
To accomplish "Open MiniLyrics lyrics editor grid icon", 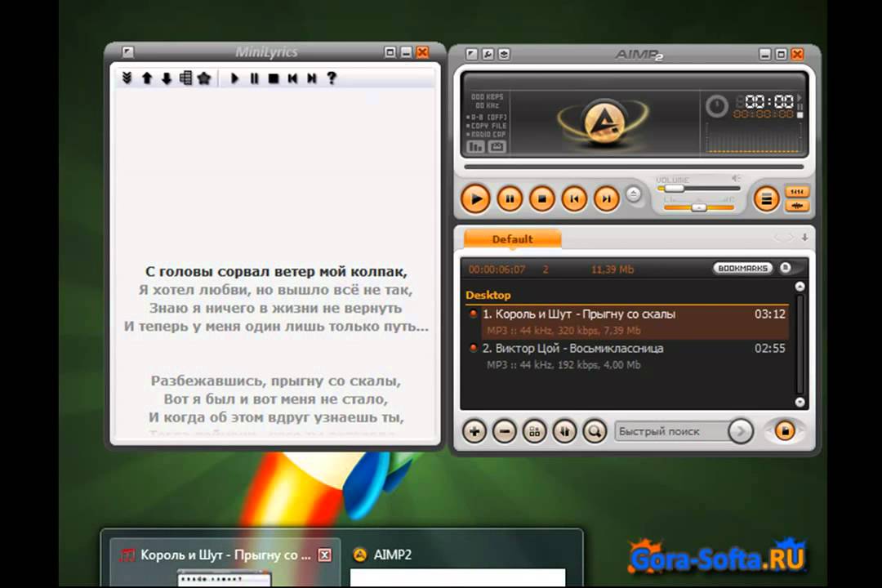I will tap(185, 78).
